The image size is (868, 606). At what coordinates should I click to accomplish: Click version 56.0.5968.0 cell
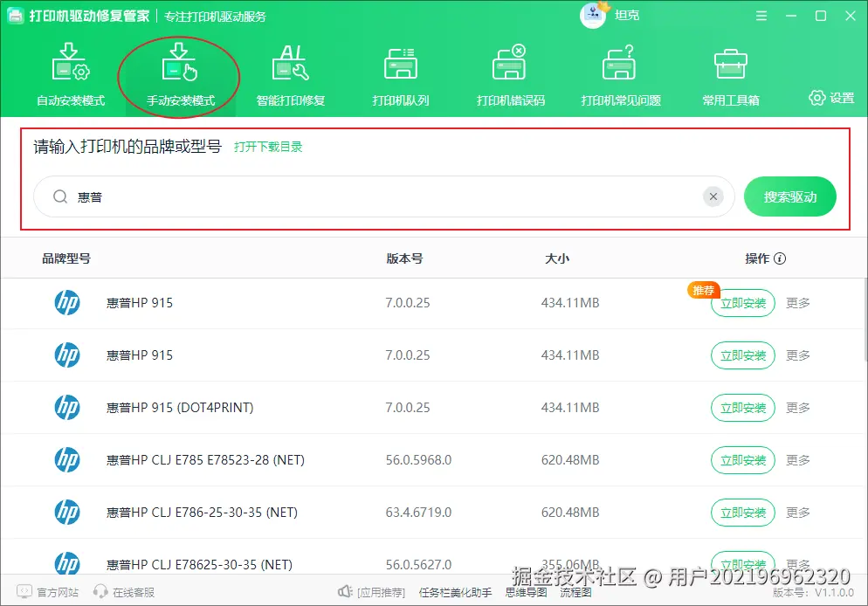pos(418,460)
